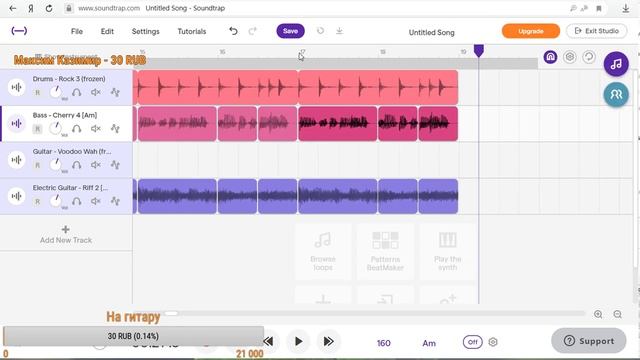Viewport: 640px width, 360px height.
Task: Open the Settings menu
Action: point(145,31)
